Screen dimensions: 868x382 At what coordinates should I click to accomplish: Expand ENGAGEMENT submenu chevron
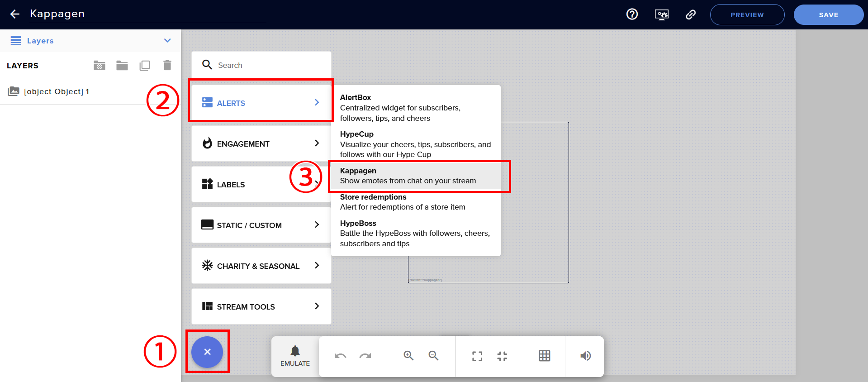[317, 143]
